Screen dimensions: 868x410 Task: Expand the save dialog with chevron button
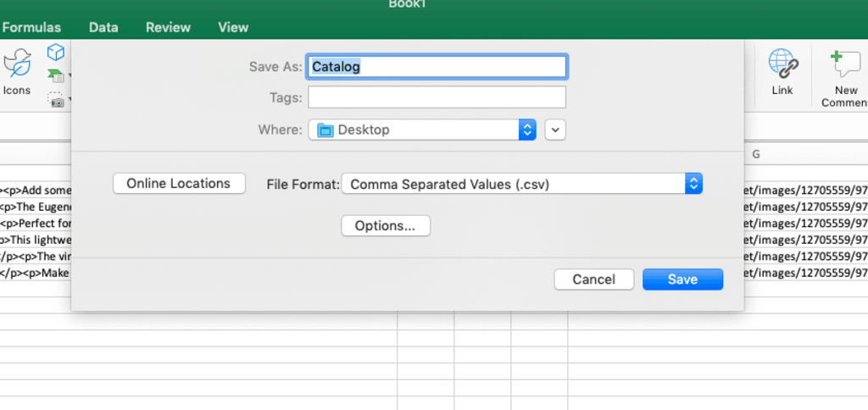click(555, 130)
